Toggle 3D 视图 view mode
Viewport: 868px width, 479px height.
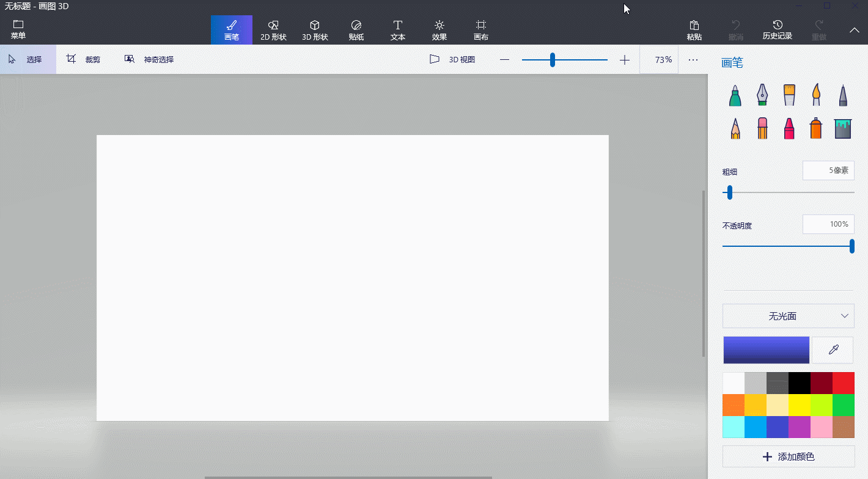pos(452,60)
